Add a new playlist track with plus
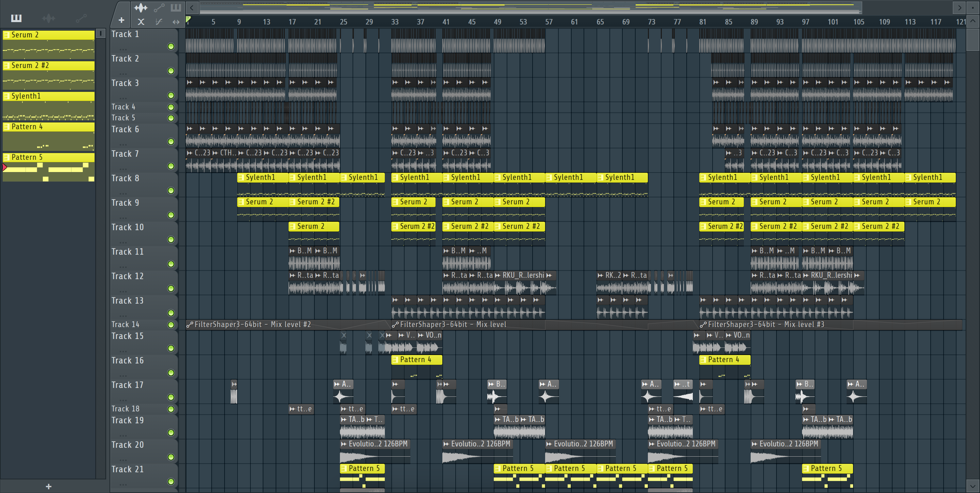 (x=121, y=20)
